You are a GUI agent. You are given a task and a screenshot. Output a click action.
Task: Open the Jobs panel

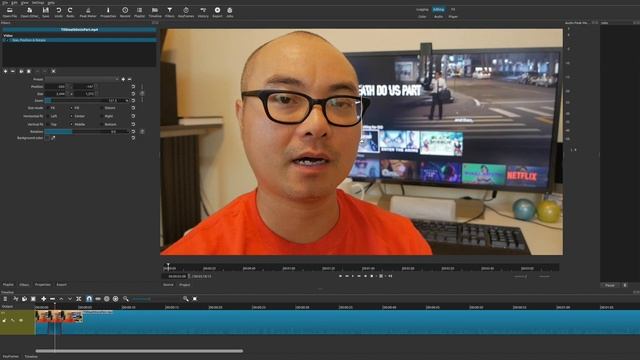point(230,12)
